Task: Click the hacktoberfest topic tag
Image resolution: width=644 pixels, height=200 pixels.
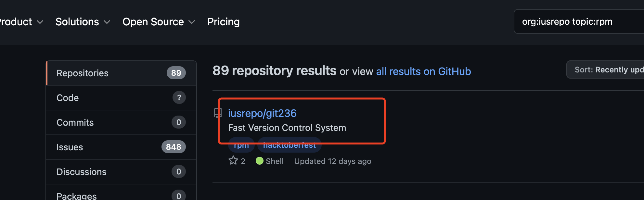Action: tap(290, 145)
